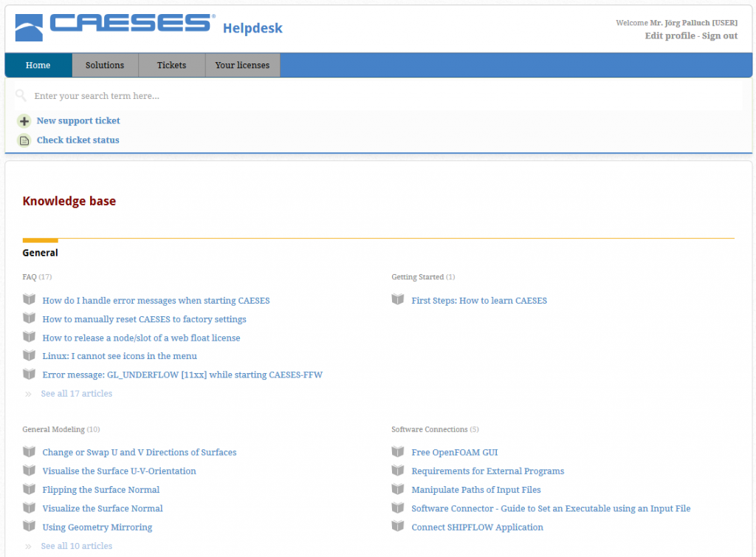Click book icon beside 'Free OpenFOAM GUI'
This screenshot has height=557, width=756.
click(x=398, y=452)
